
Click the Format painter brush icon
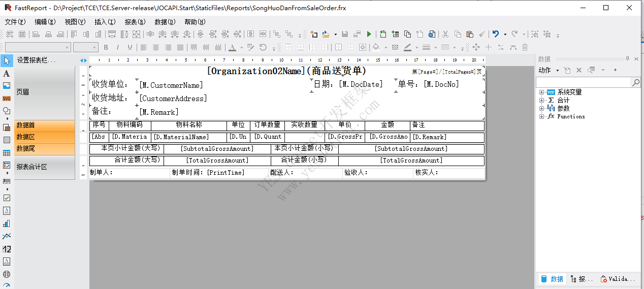point(482,34)
